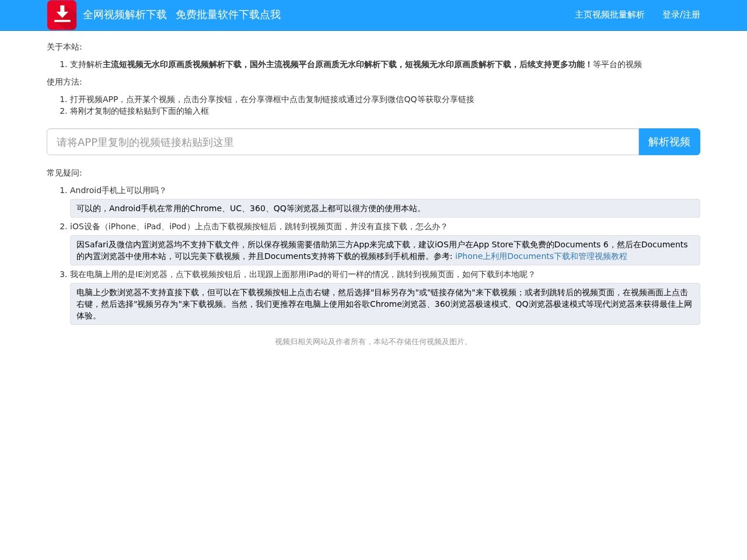Open 主页视频批量解析 from the navbar
The image size is (747, 560).
609,15
